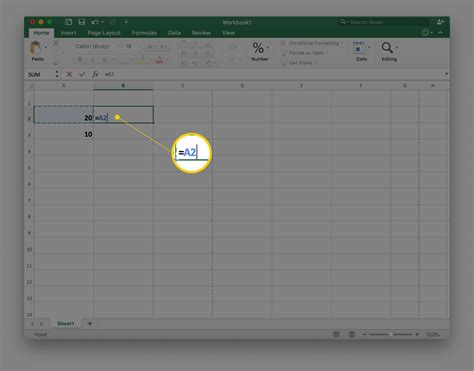The width and height of the screenshot is (474, 371).
Task: Add a new sheet with plus button
Action: (x=90, y=323)
